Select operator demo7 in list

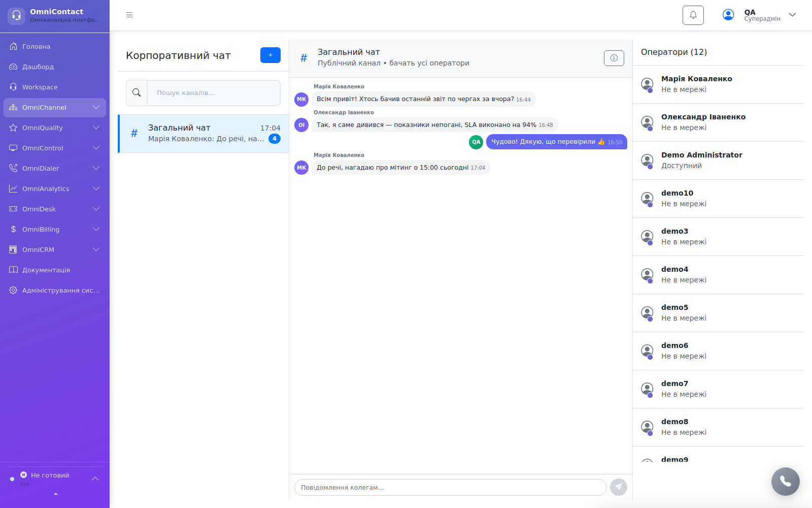pos(718,389)
